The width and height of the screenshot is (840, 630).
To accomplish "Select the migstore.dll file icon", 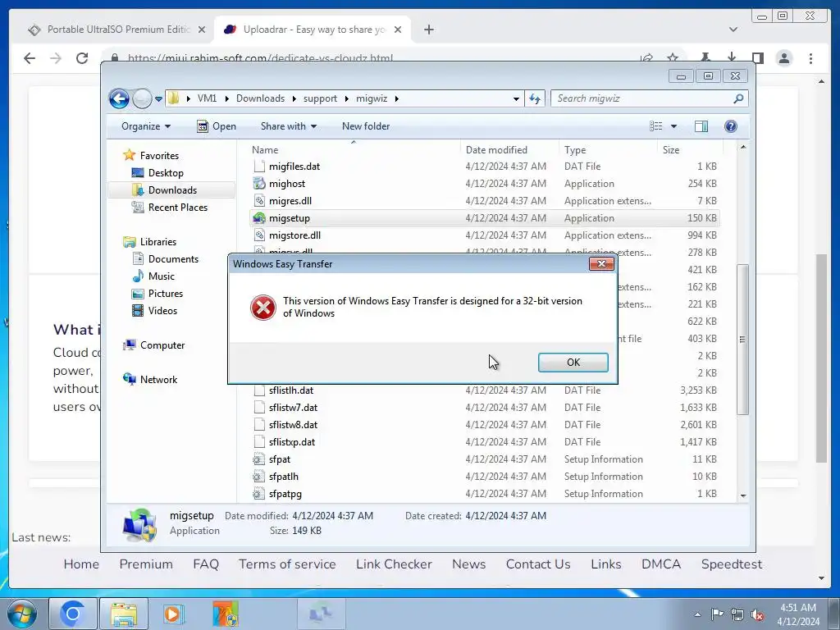I will pos(259,235).
